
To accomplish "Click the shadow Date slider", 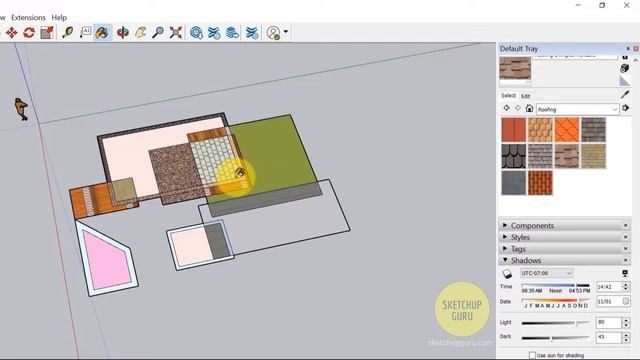I will 556,300.
